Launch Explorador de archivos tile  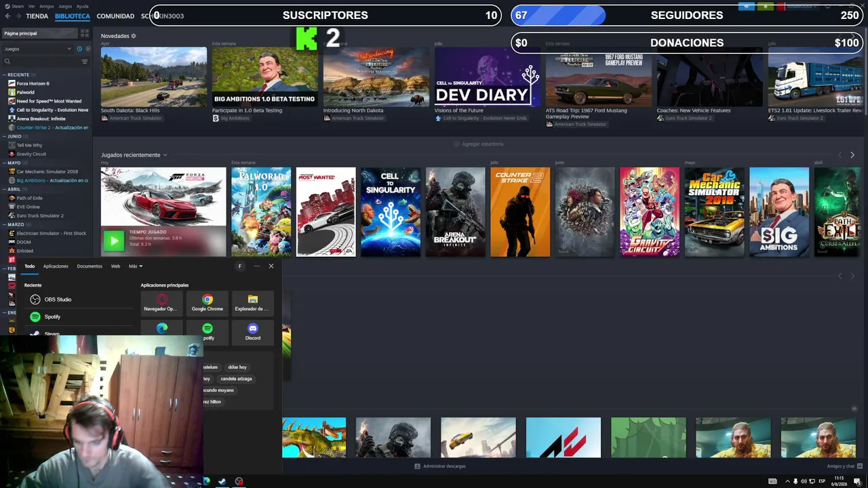coord(252,303)
